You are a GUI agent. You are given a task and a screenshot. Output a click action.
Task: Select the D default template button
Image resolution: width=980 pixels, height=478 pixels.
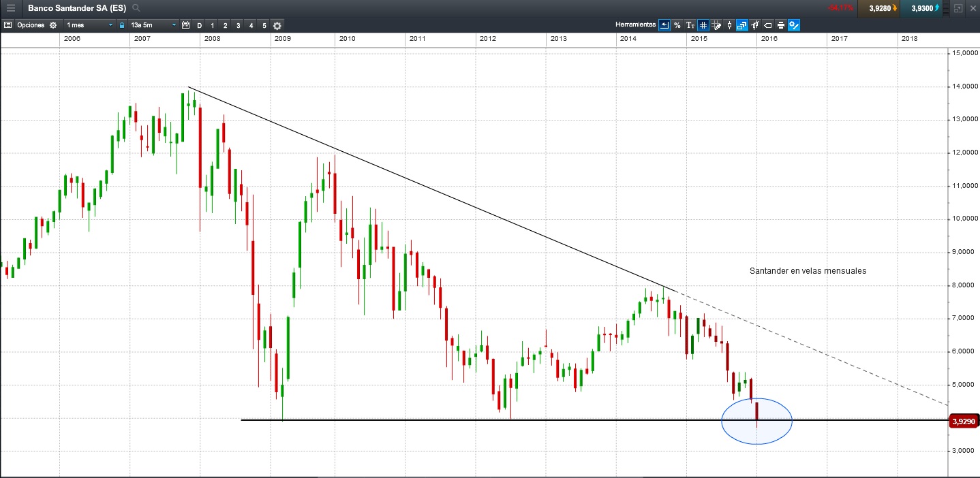click(x=199, y=25)
